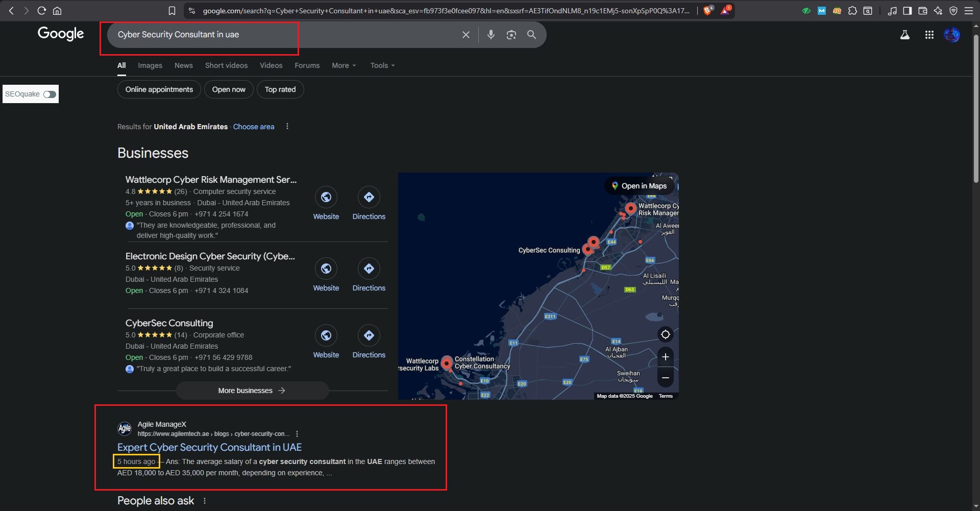The image size is (980, 511).
Task: Switch to the Images tab
Action: click(150, 66)
